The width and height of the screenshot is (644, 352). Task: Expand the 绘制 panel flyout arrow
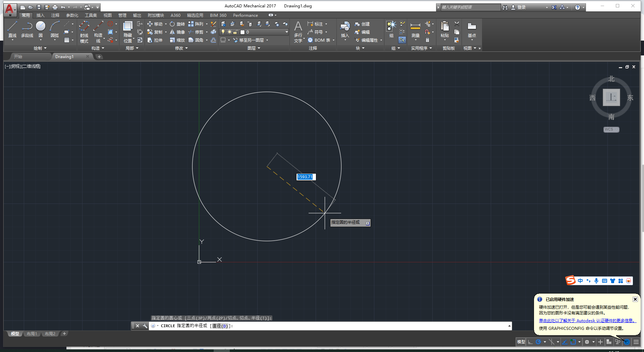[x=45, y=48]
